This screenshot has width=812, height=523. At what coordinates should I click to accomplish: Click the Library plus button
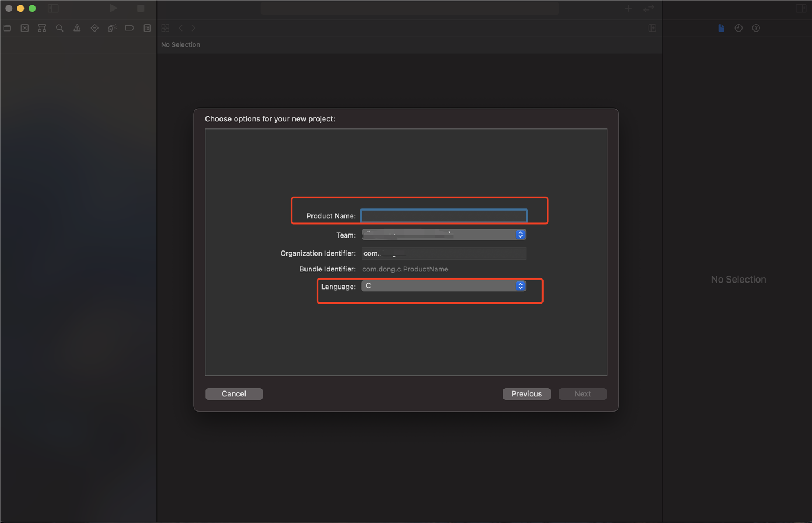tap(628, 8)
